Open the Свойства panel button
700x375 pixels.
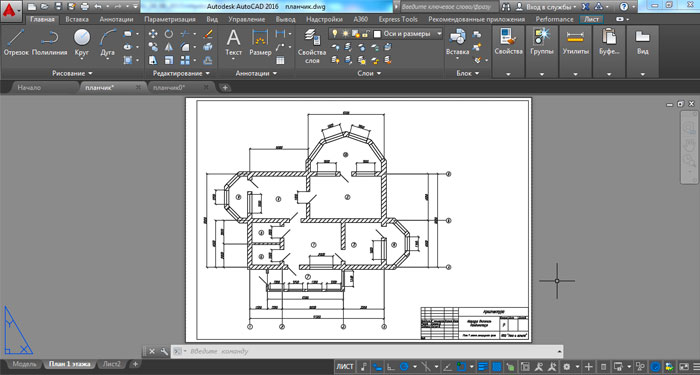click(x=508, y=51)
